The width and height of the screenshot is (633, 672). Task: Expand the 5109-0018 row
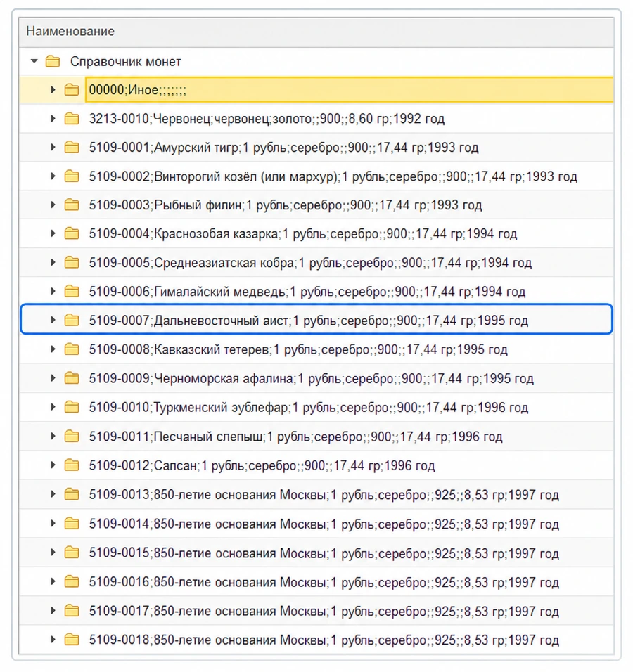[53, 640]
